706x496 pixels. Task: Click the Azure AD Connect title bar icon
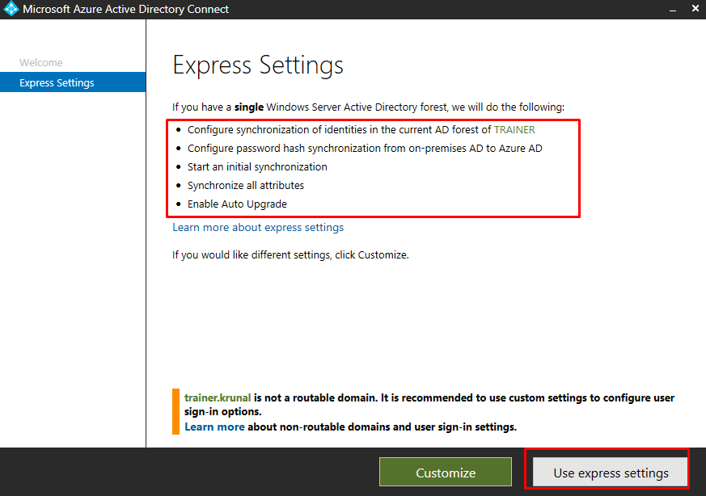pyautogui.click(x=11, y=10)
